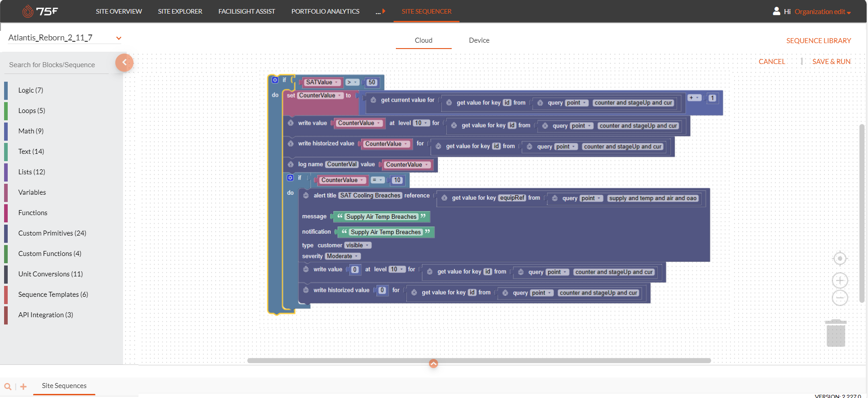Change equals operator in CounterValue condition
Viewport: 868px width, 398px height.
[x=378, y=180]
